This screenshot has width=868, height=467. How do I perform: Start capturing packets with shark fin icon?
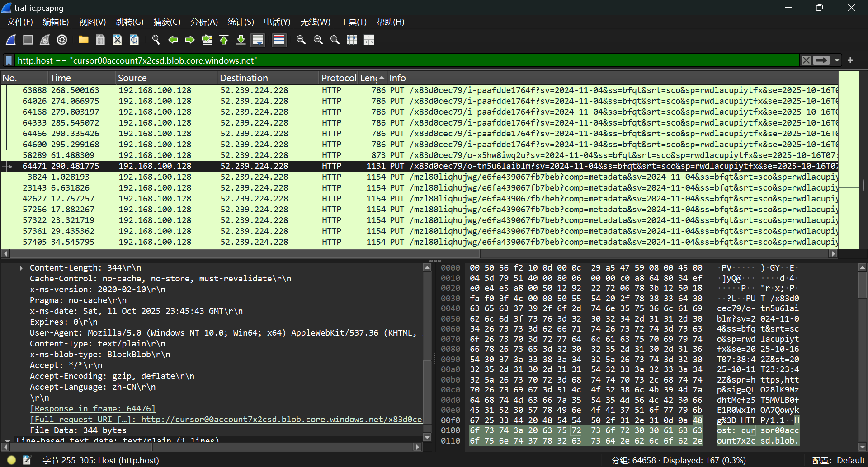pos(11,40)
